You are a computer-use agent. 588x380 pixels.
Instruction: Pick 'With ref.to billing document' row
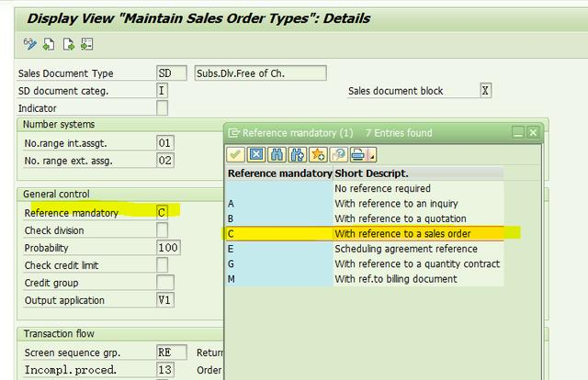pyautogui.click(x=395, y=279)
